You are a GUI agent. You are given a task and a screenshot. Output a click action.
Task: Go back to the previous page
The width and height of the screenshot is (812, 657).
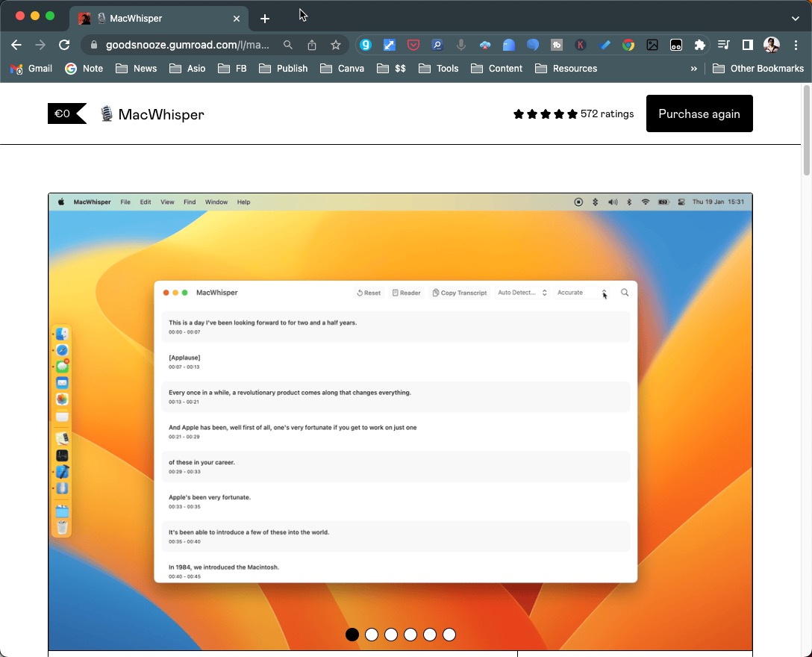pos(16,45)
